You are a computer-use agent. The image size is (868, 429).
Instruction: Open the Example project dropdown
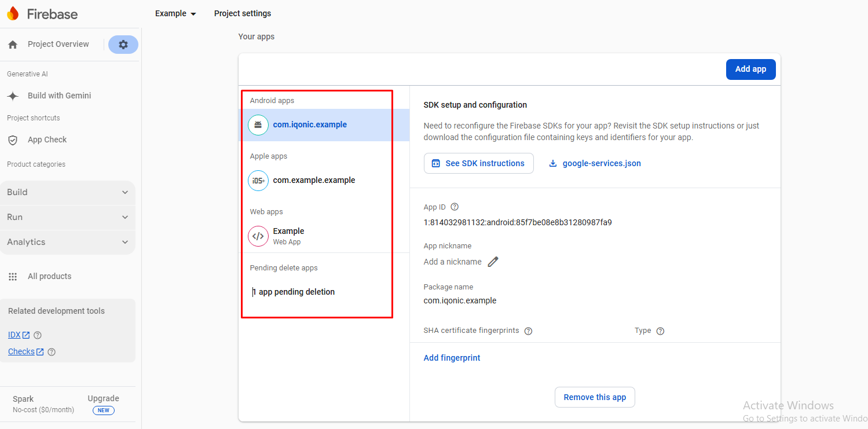click(175, 13)
